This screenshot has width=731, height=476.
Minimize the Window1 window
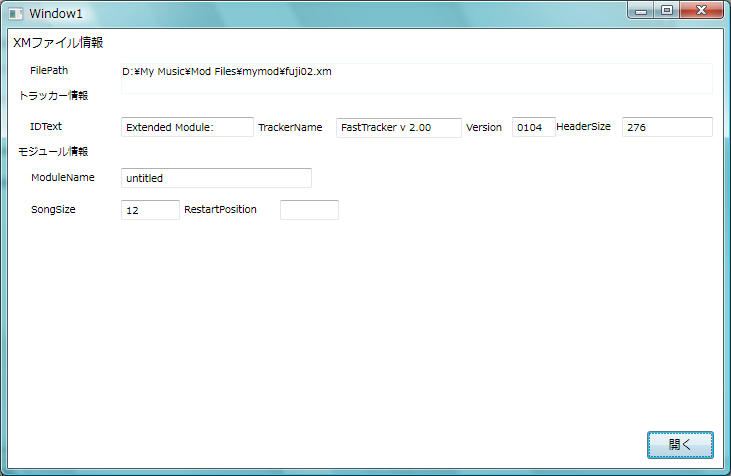[641, 9]
